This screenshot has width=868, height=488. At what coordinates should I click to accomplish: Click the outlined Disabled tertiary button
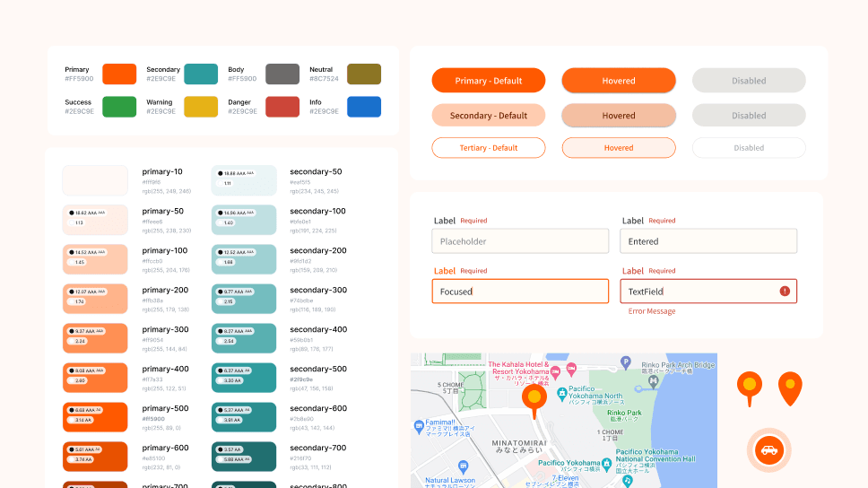[x=749, y=148]
